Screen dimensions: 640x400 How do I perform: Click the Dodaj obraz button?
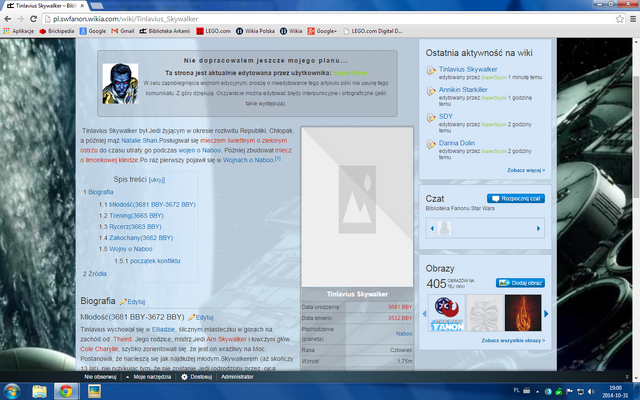[520, 283]
